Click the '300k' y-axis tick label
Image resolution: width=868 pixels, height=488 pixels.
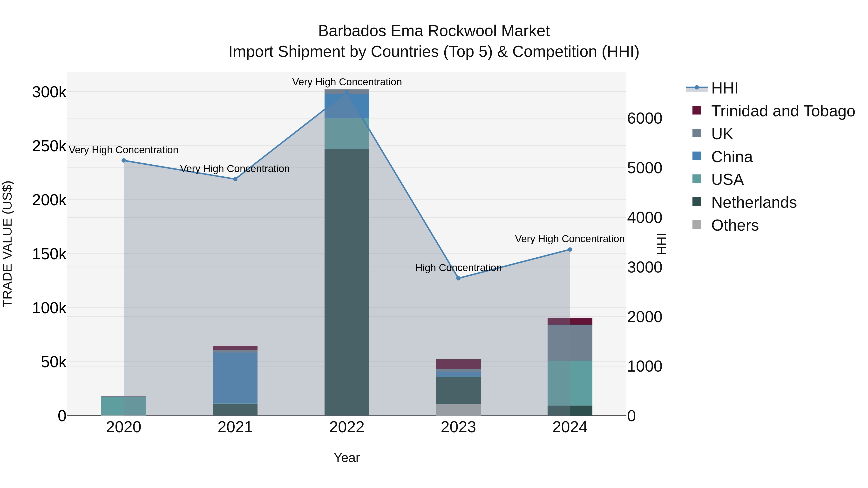(49, 92)
